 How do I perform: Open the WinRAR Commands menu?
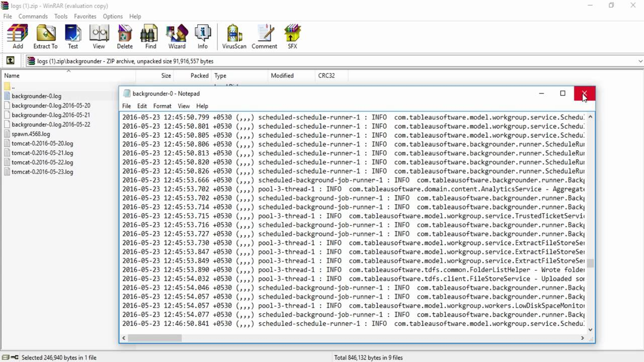33,16
